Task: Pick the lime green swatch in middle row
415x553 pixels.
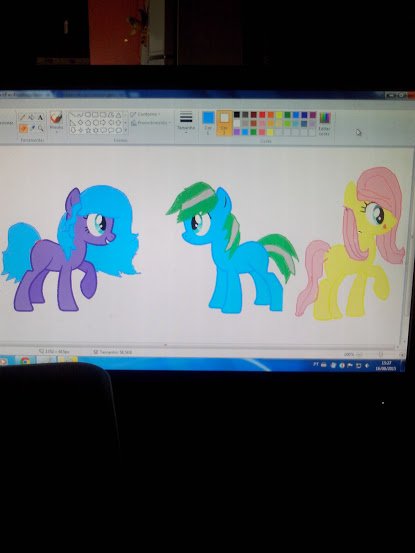Action: tap(287, 123)
